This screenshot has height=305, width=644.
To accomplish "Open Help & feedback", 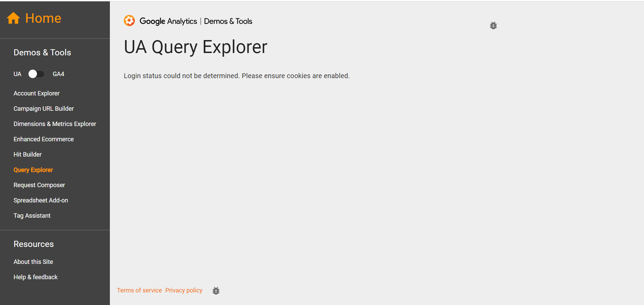I will point(36,277).
